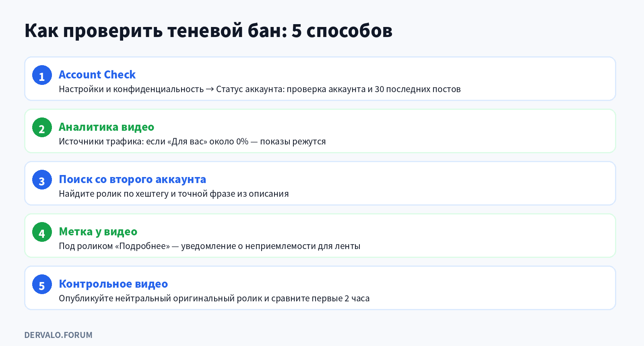Click the description mentioning 30 последних постов
The height and width of the screenshot is (346, 644).
(260, 89)
